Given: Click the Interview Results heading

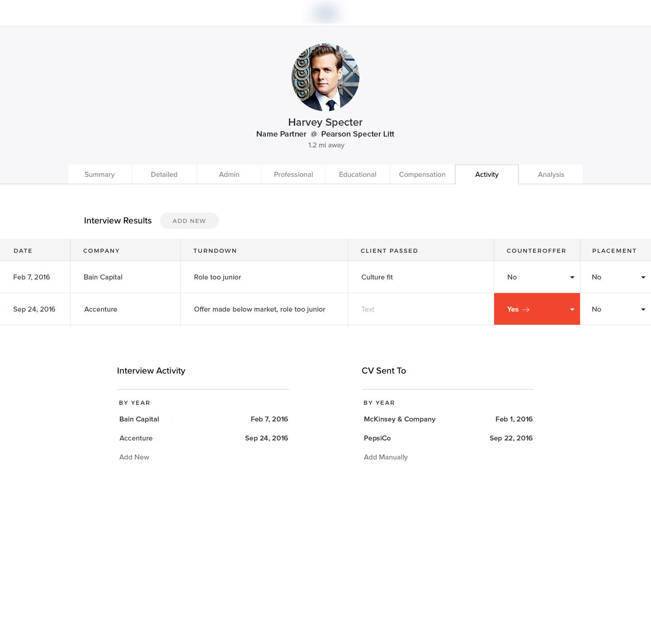Looking at the screenshot, I should click(118, 221).
